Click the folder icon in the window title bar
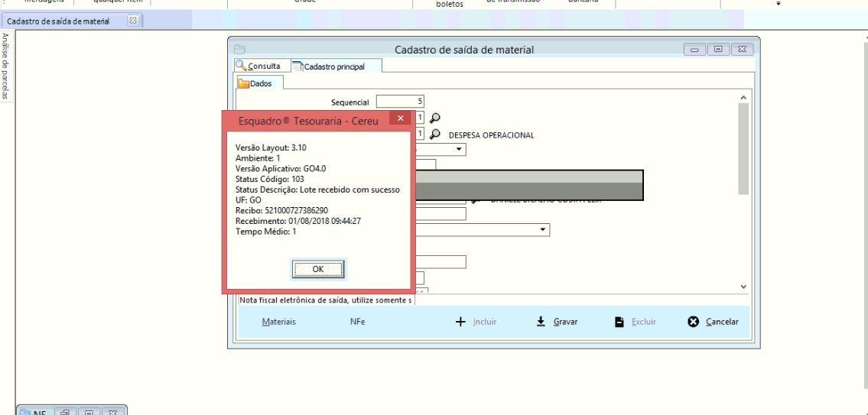This screenshot has height=415, width=868. point(239,49)
